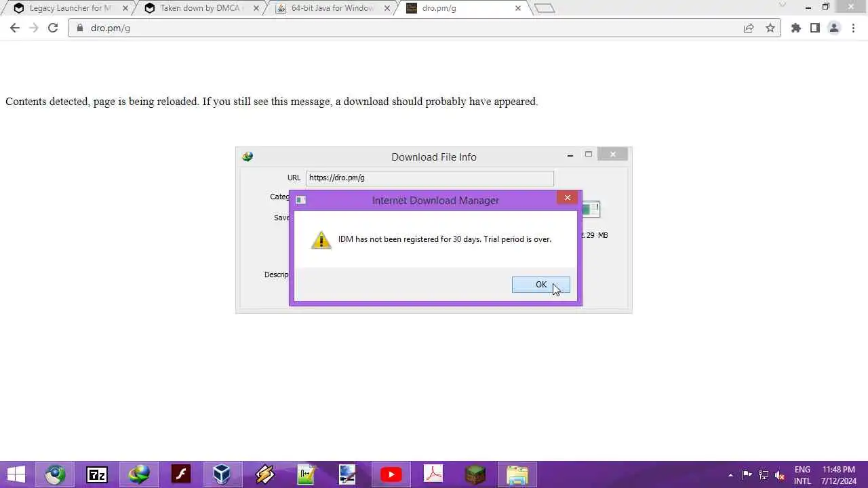The image size is (868, 488).
Task: Open the profile avatar menu
Action: click(x=834, y=28)
